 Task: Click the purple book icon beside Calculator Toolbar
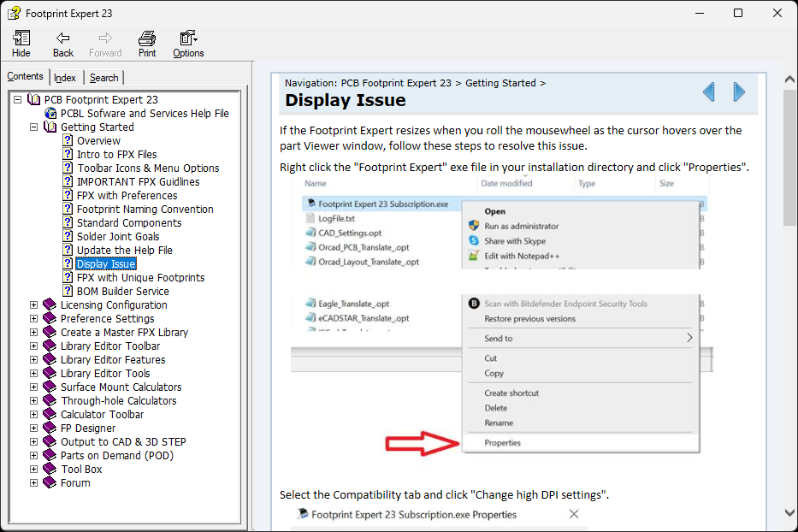pos(50,414)
